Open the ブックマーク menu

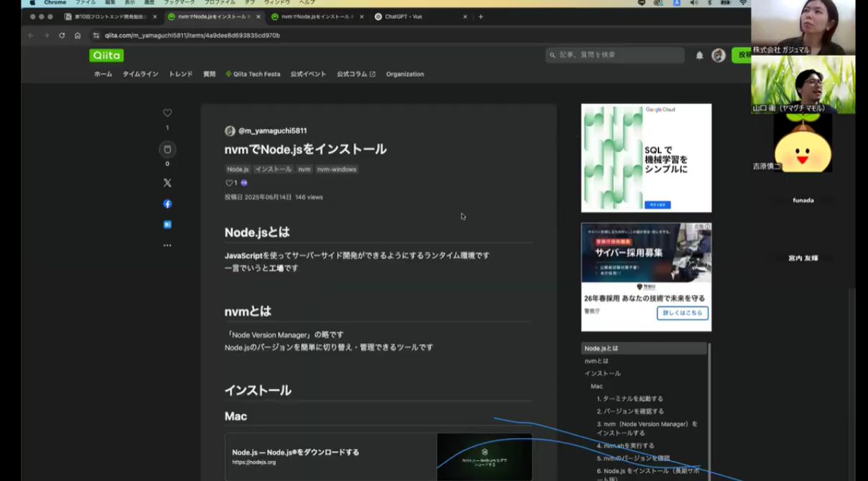coord(179,3)
